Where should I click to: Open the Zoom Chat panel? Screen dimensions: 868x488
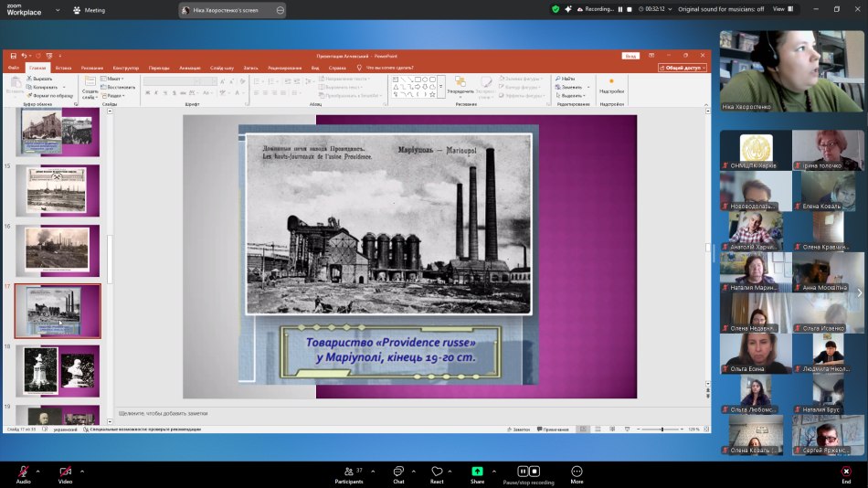pyautogui.click(x=398, y=472)
